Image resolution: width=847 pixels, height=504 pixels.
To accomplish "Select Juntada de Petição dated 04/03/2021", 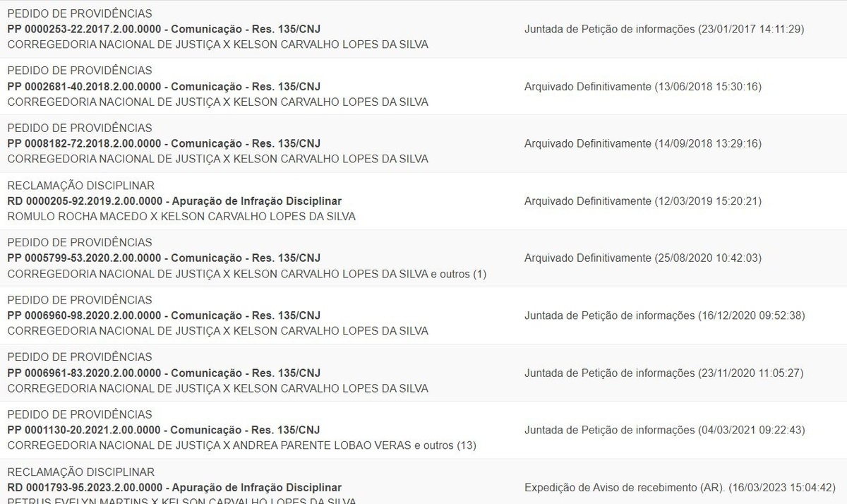I will pos(664,430).
